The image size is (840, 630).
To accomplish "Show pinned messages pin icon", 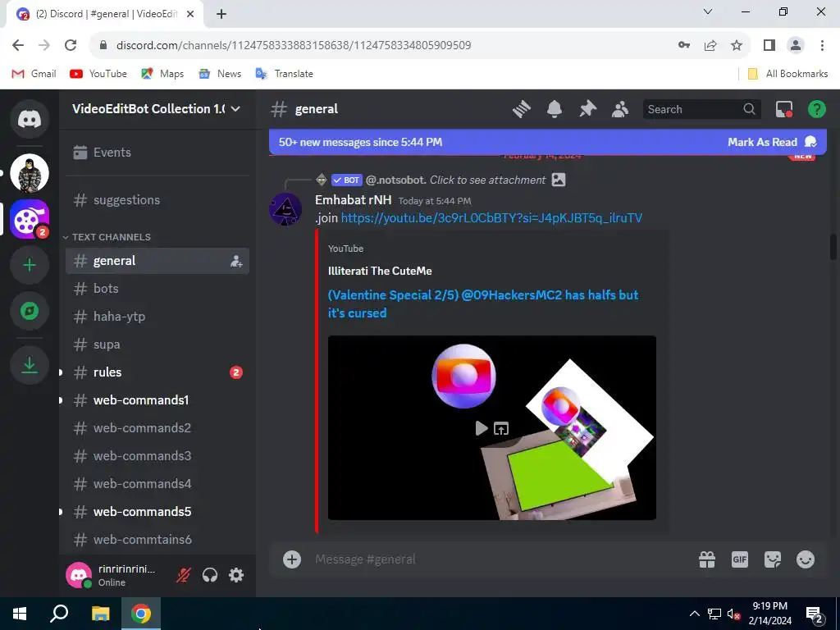I will tap(587, 109).
